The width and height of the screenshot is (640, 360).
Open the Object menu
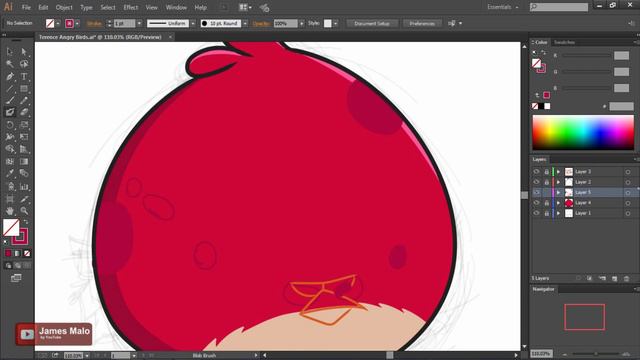(64, 7)
